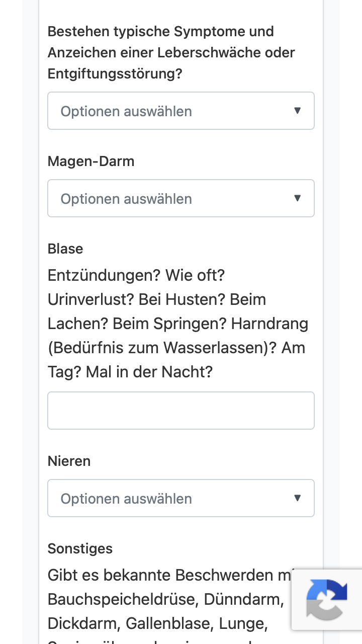The image size is (362, 644).
Task: Expand the Magen-Darm options dropdown
Action: (x=181, y=198)
